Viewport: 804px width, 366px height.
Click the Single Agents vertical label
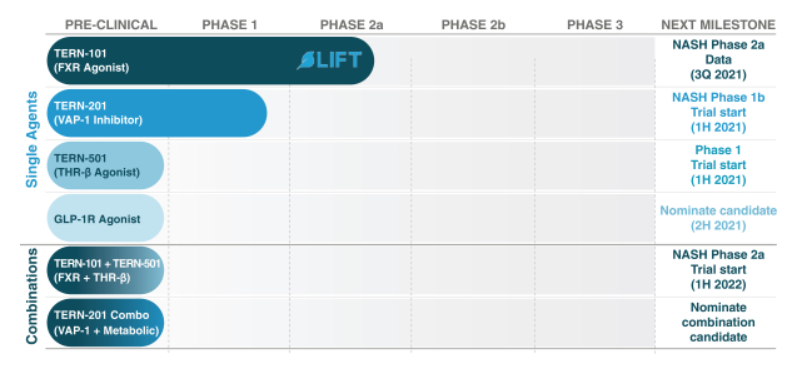(32, 139)
